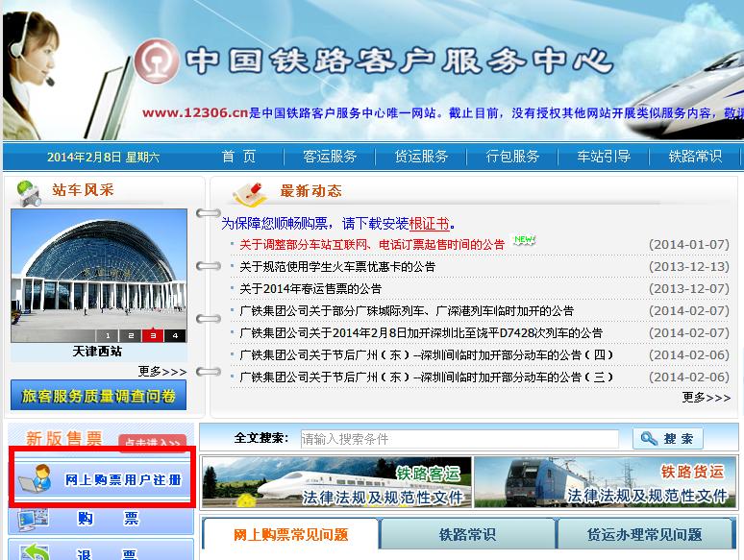Click the user icon next to 网上购票用户注册

pos(36,479)
